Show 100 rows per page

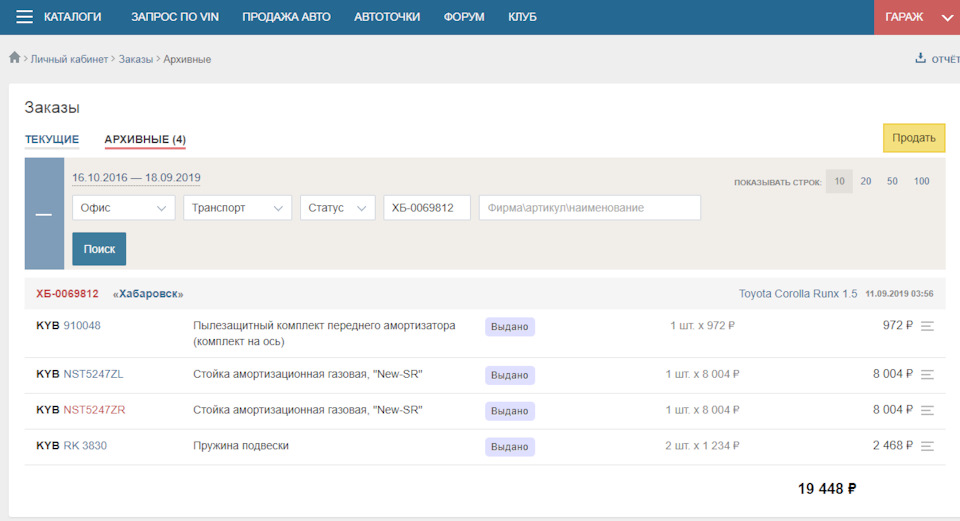921,181
